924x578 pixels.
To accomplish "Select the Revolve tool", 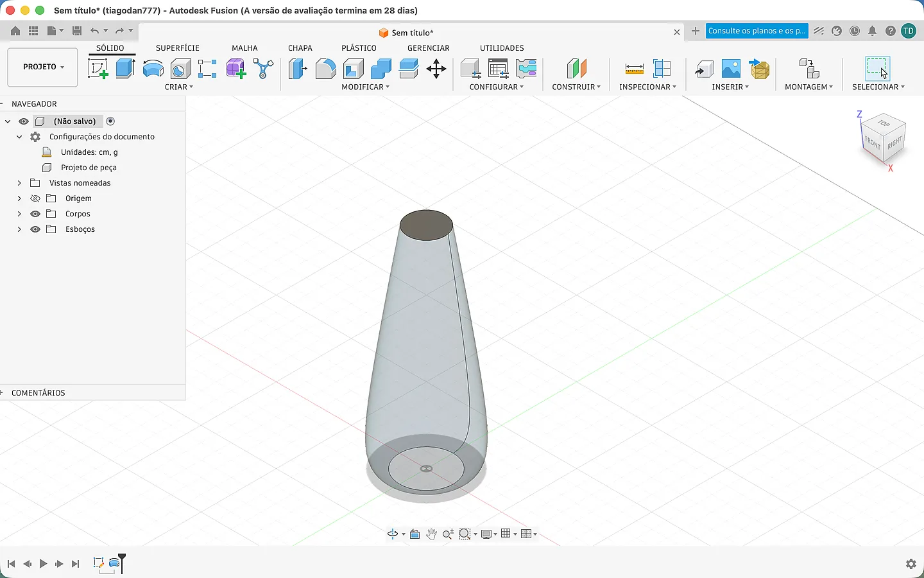I will pos(153,68).
